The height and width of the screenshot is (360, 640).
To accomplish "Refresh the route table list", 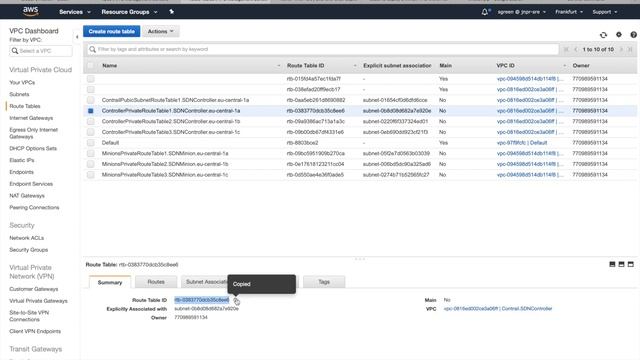I will [603, 35].
